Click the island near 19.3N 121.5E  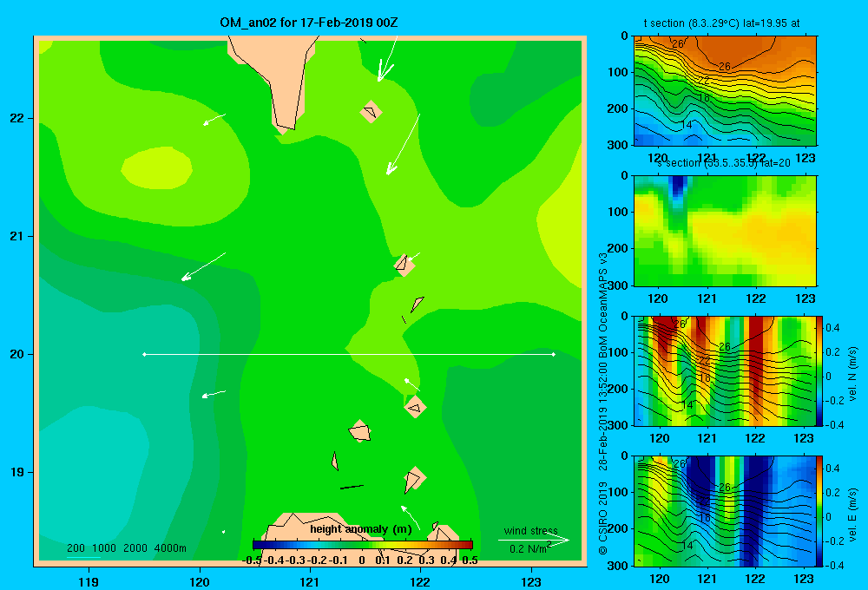(360, 430)
